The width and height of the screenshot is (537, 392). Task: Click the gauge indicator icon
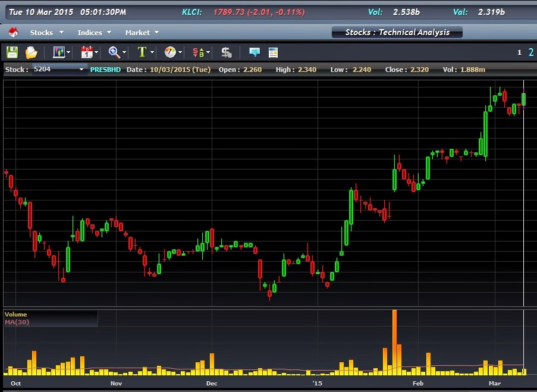tap(170, 52)
